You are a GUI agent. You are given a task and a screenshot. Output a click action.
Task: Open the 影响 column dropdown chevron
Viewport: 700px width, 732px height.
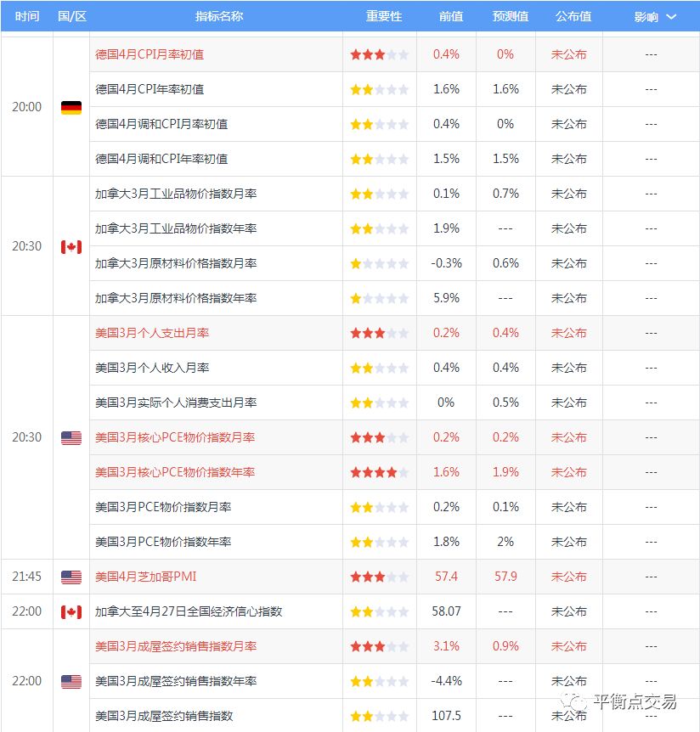pyautogui.click(x=673, y=16)
